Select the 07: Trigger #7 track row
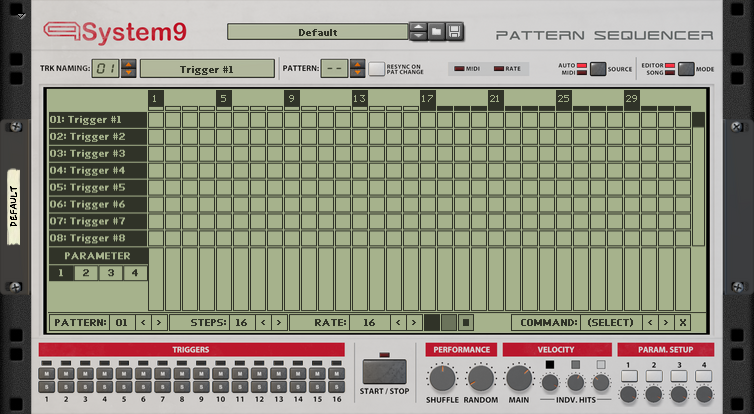The image size is (754, 414). [x=98, y=221]
